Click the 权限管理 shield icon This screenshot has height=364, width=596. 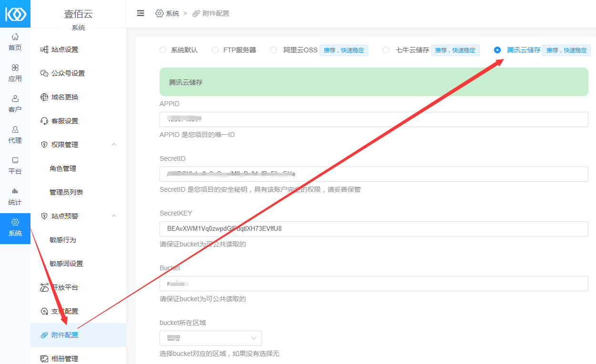[44, 145]
